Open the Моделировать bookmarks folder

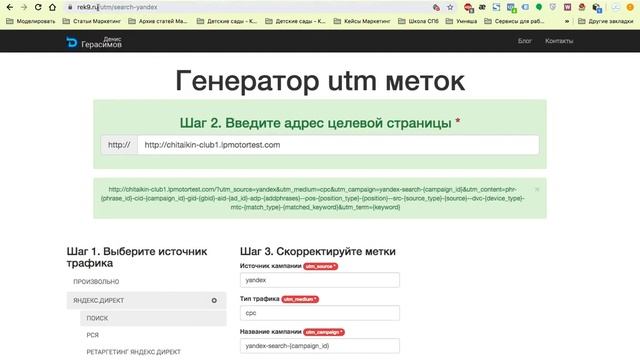pyautogui.click(x=31, y=21)
